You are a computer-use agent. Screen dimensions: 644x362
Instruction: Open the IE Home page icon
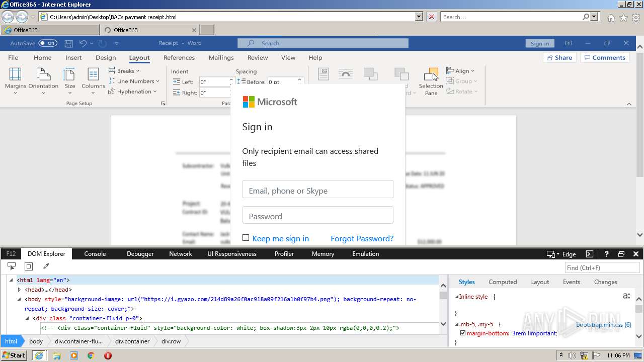click(611, 17)
